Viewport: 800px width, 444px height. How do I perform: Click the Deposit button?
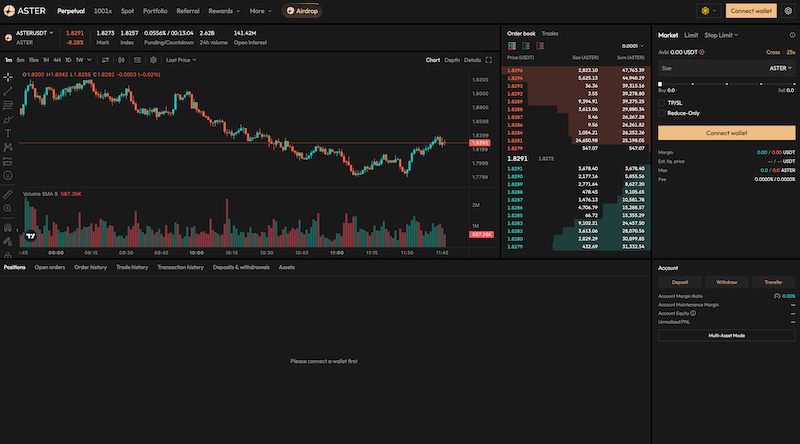click(x=679, y=282)
